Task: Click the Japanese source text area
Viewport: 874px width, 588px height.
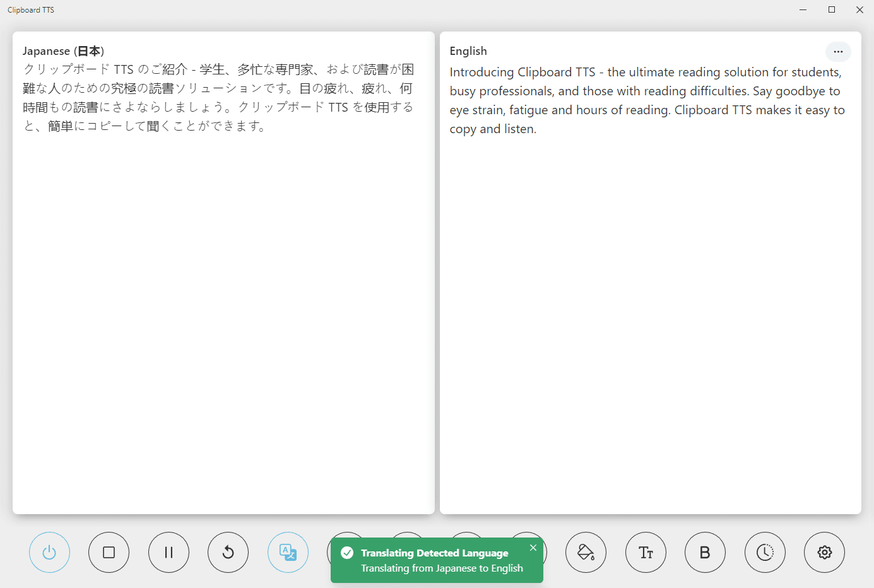Action: pos(218,98)
